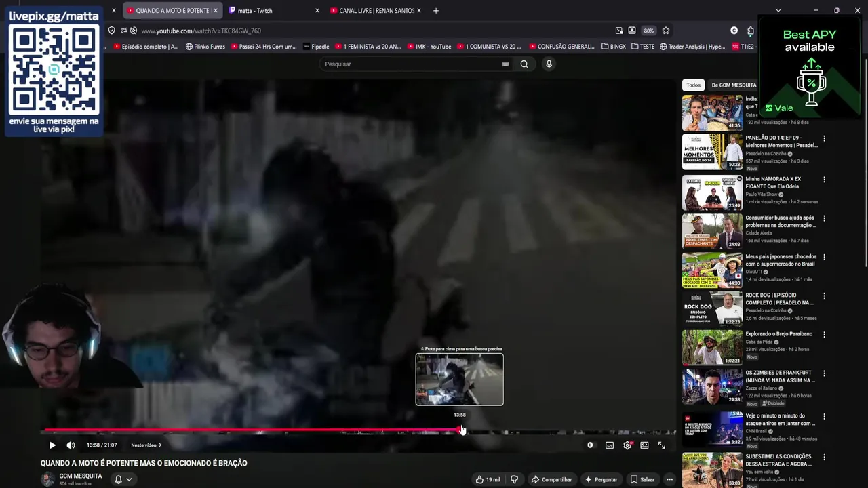868x488 pixels.
Task: Open options menu for 'Minha NAMORADA X EX' video
Action: [x=825, y=180]
